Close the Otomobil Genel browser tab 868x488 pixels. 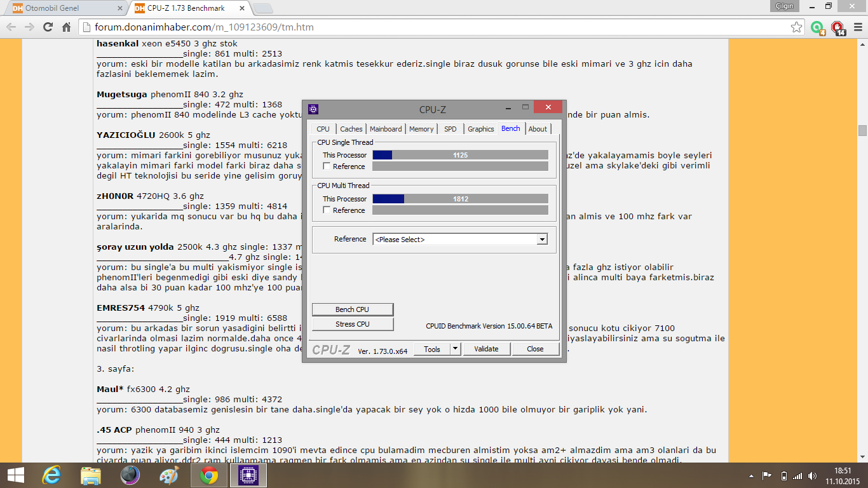tap(119, 8)
